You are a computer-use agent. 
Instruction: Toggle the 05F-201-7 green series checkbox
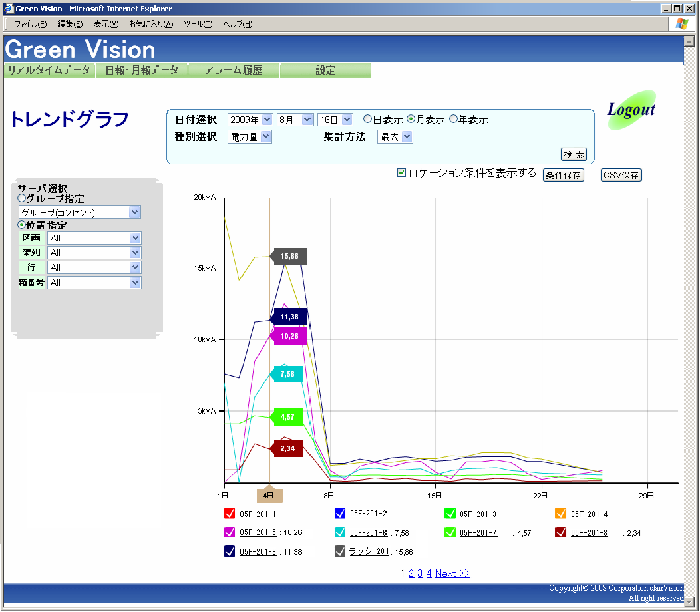click(450, 532)
